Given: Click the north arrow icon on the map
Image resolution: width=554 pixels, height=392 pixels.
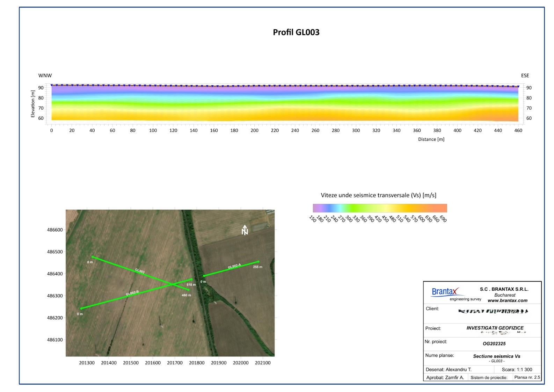Looking at the screenshot, I should tap(245, 230).
